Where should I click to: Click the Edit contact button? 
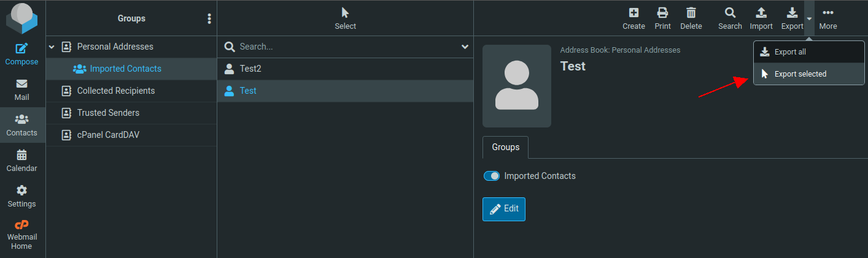504,208
